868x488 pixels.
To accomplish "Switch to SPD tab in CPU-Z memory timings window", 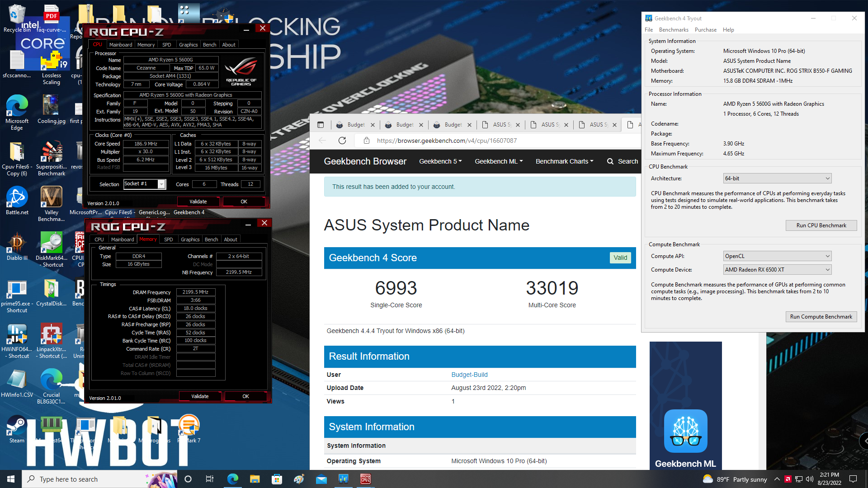I will (x=168, y=239).
